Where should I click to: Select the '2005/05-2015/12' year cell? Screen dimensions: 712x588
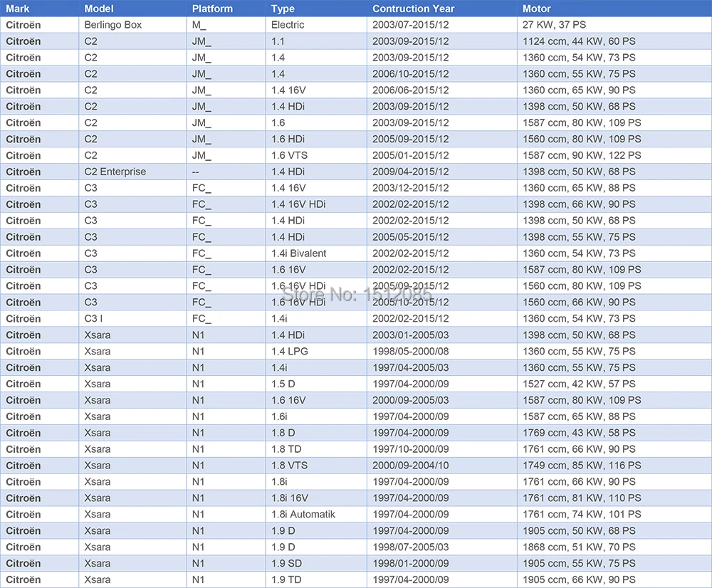coord(442,237)
